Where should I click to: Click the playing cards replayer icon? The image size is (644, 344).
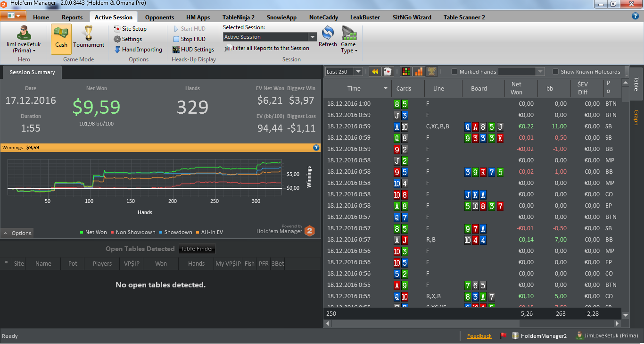coord(387,72)
